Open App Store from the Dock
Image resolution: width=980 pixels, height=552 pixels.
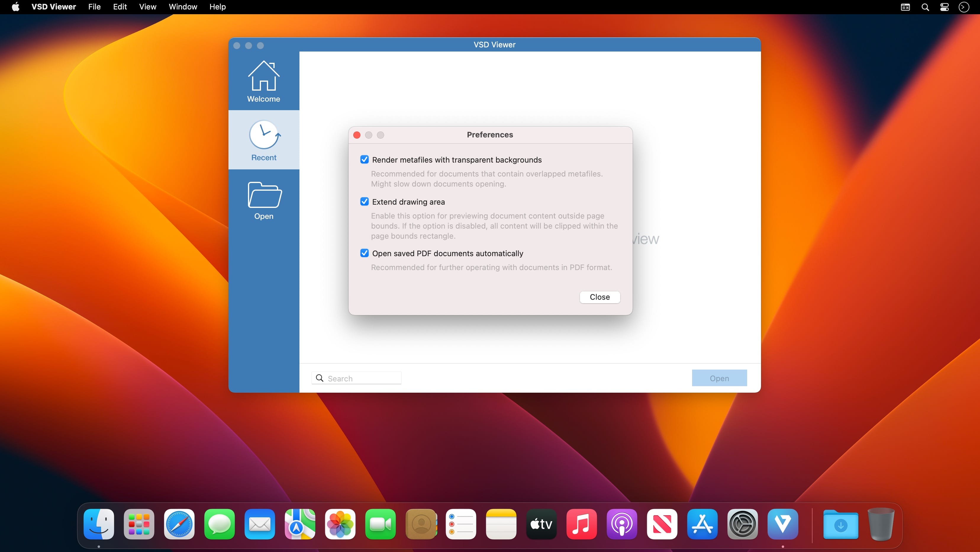[702, 524]
